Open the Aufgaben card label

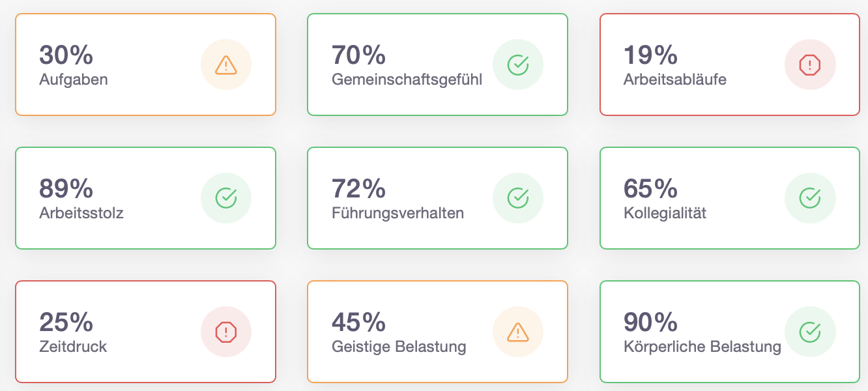click(74, 80)
